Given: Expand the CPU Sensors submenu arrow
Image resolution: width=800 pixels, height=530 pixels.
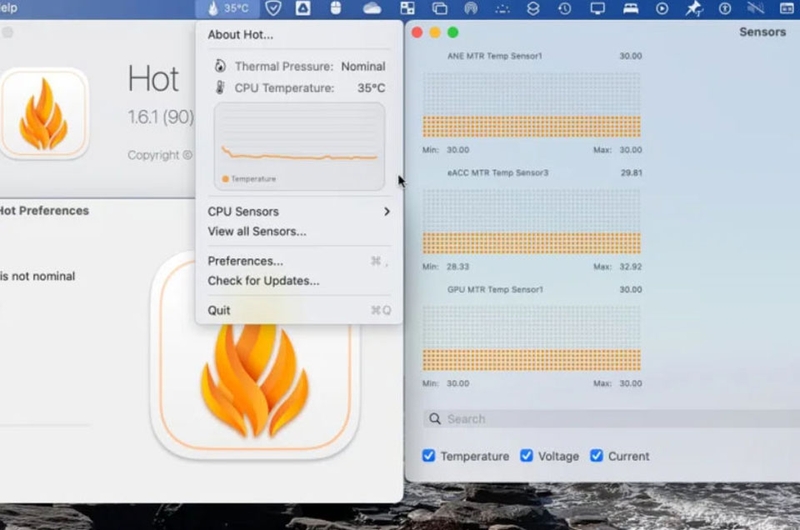Looking at the screenshot, I should [x=387, y=211].
